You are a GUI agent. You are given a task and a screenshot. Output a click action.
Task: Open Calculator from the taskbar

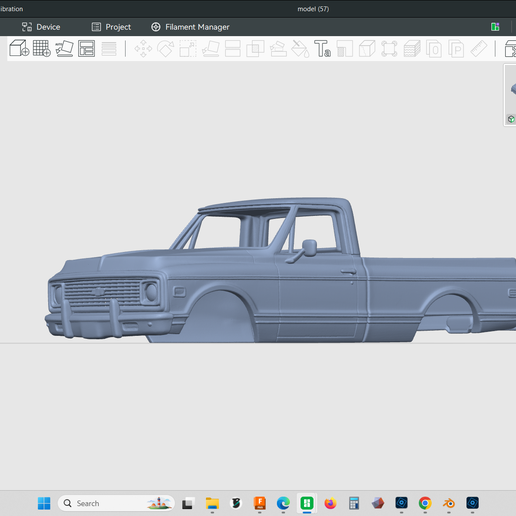tap(354, 503)
